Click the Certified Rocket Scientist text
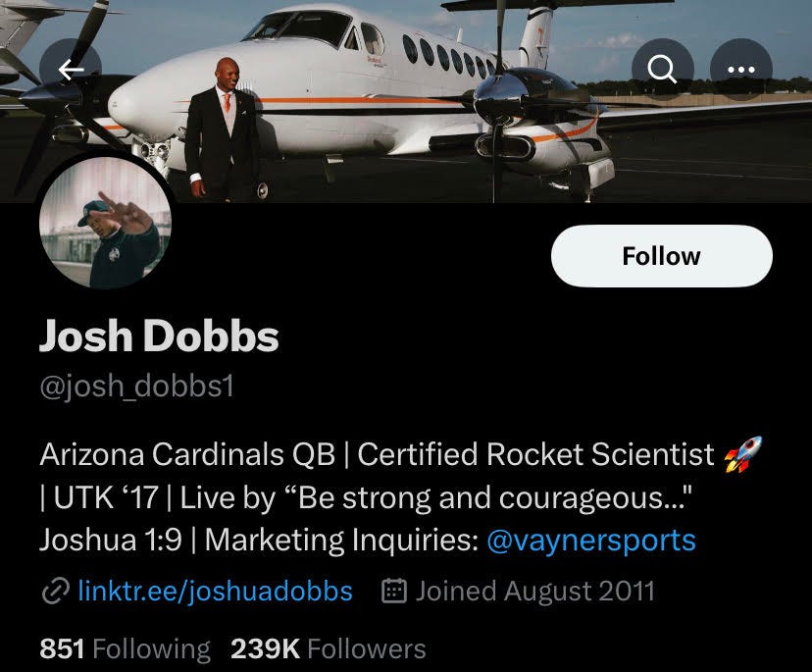The image size is (812, 672). click(536, 454)
